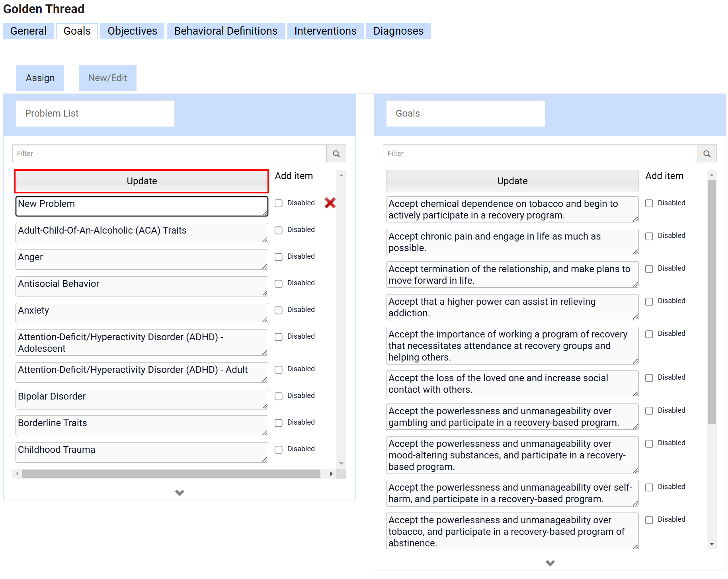The height and width of the screenshot is (579, 728).
Task: Enable Disabled checkbox for Bipolar Disorder
Action: click(x=279, y=396)
